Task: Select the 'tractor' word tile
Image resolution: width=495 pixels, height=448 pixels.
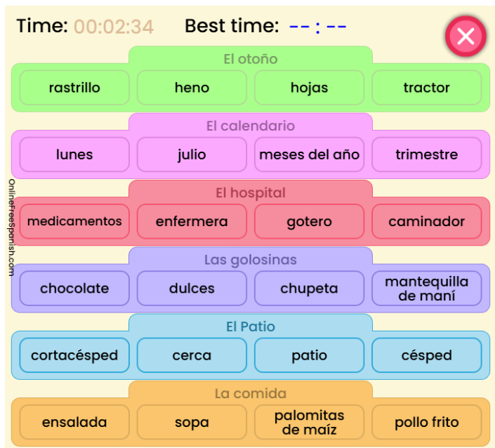Action: tap(426, 88)
